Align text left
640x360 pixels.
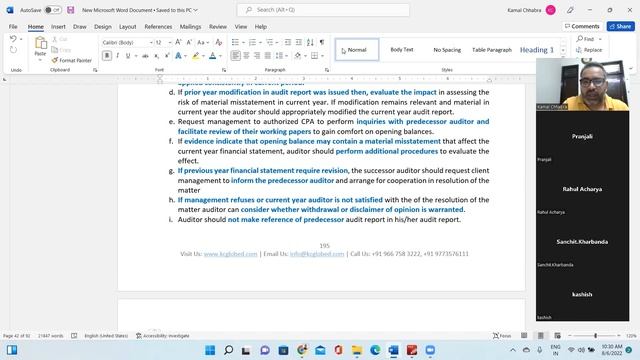tap(236, 56)
